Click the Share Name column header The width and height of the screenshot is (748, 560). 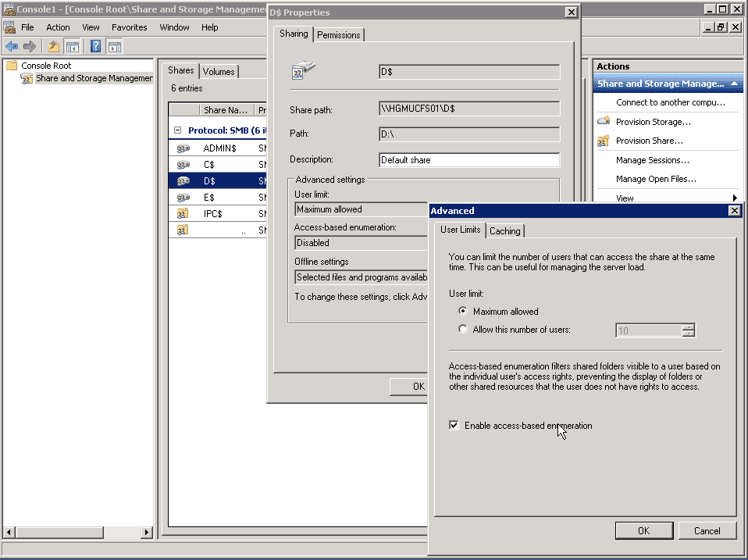pos(226,109)
